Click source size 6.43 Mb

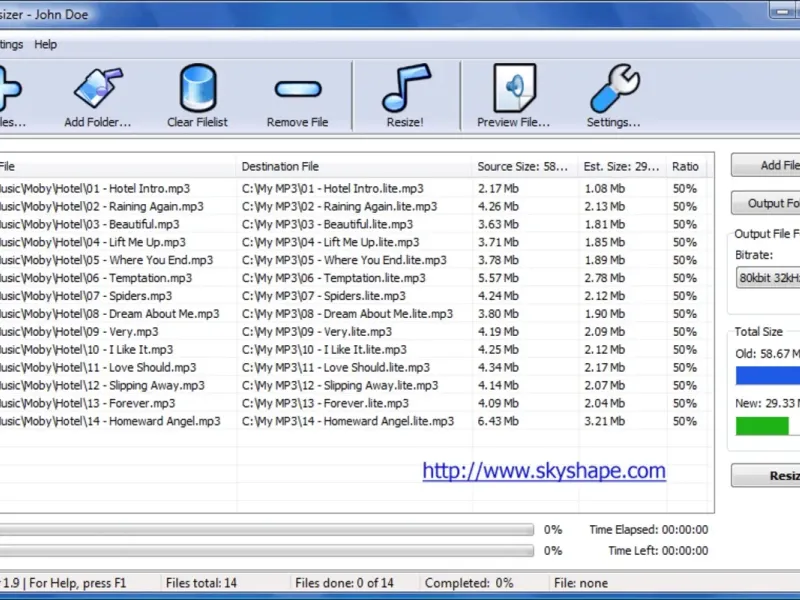pyautogui.click(x=498, y=421)
